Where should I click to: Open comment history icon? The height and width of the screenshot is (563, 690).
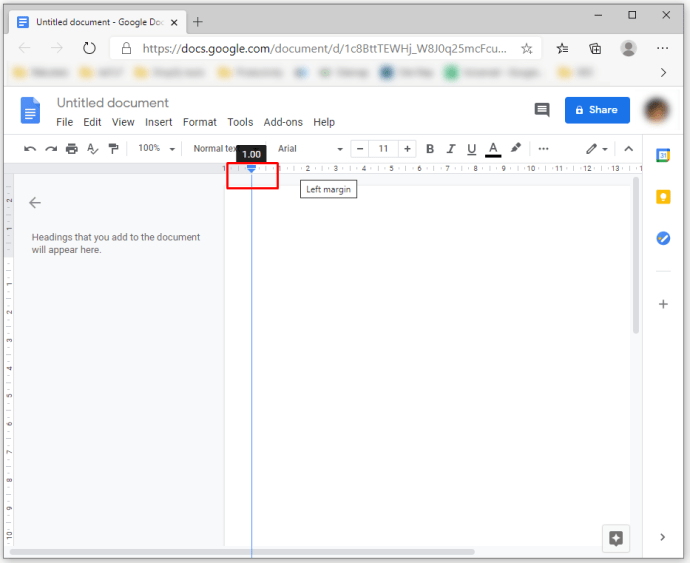click(x=542, y=110)
